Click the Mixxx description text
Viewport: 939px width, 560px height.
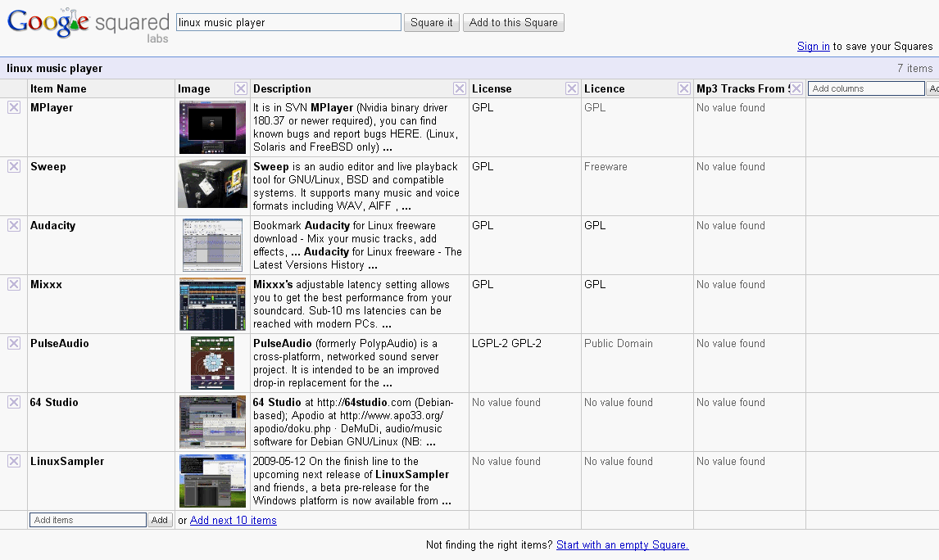click(x=352, y=304)
